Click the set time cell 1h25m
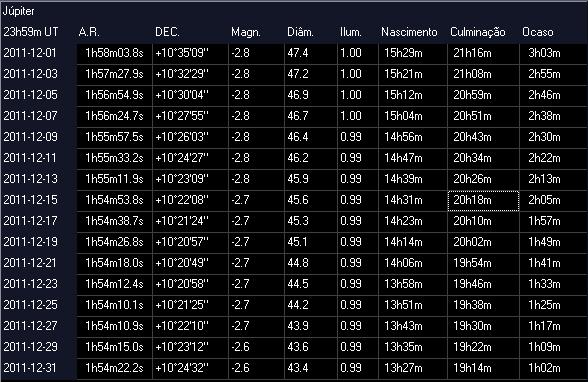Image resolution: width=588 pixels, height=382 pixels. pyautogui.click(x=554, y=305)
